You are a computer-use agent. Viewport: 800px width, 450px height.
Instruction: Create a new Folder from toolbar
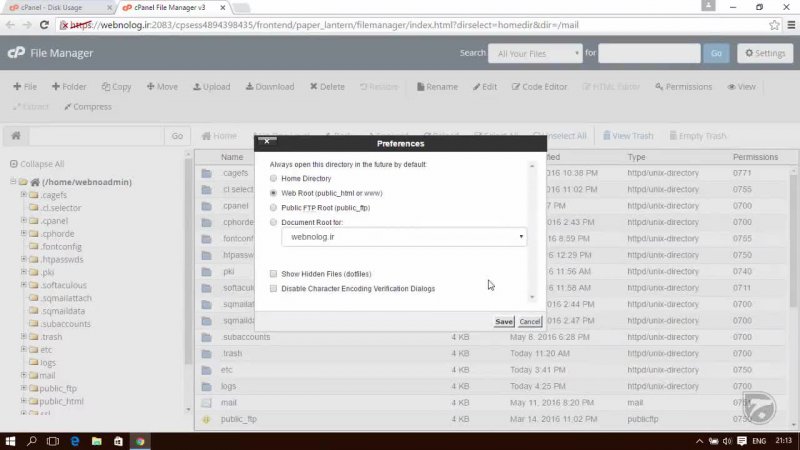[56, 87]
